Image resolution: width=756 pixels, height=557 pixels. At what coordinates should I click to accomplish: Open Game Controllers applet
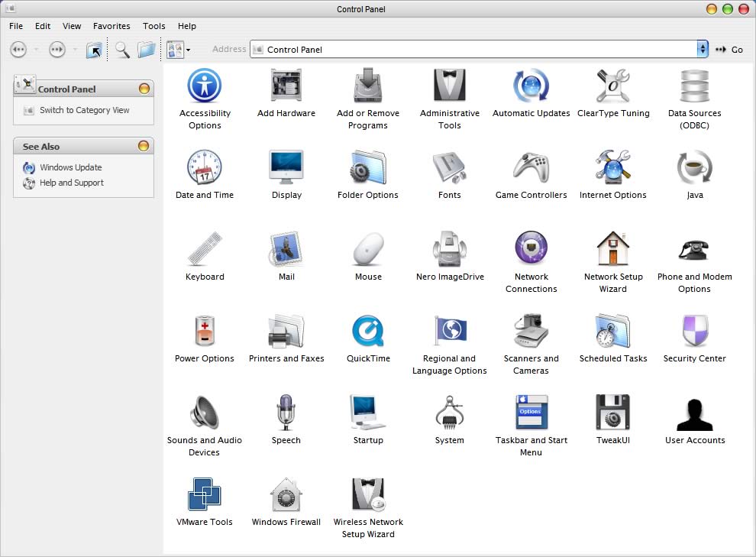coord(531,167)
